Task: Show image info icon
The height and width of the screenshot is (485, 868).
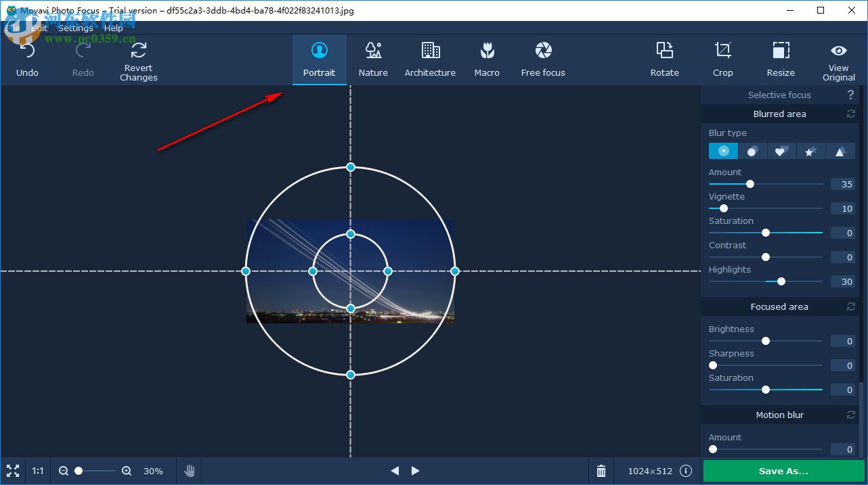Action: point(686,471)
